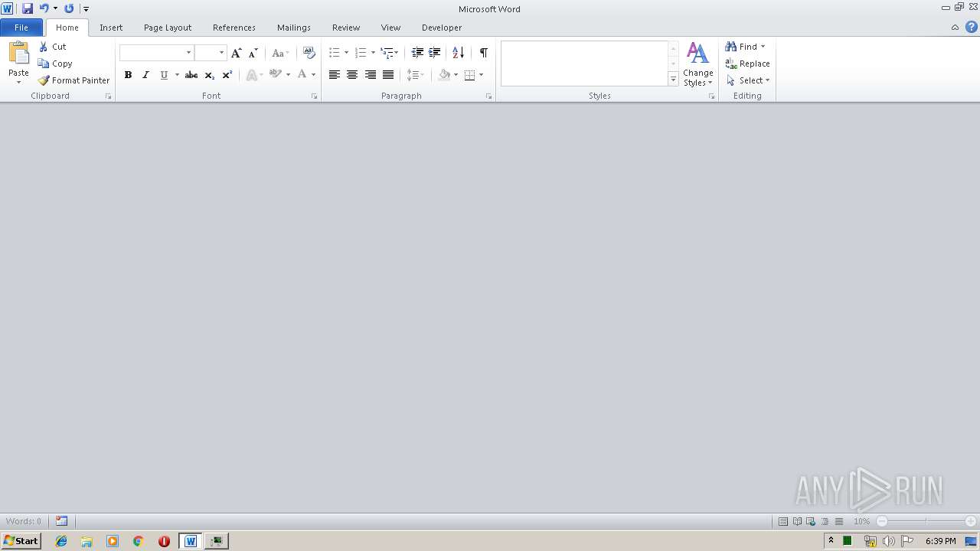The width and height of the screenshot is (980, 551).
Task: Click the Redo icon in Quick Access Toolbar
Action: (69, 8)
